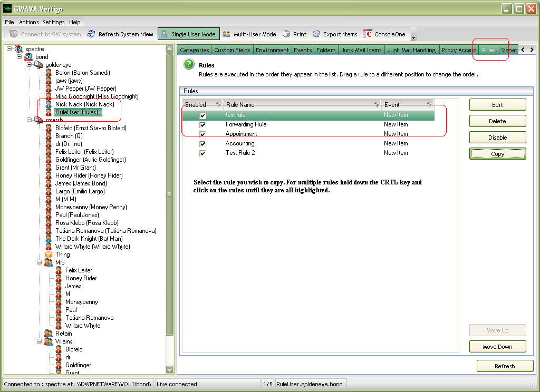The height and width of the screenshot is (392, 540).
Task: Click the tree scrollbar up arrow
Action: pyautogui.click(x=169, y=49)
